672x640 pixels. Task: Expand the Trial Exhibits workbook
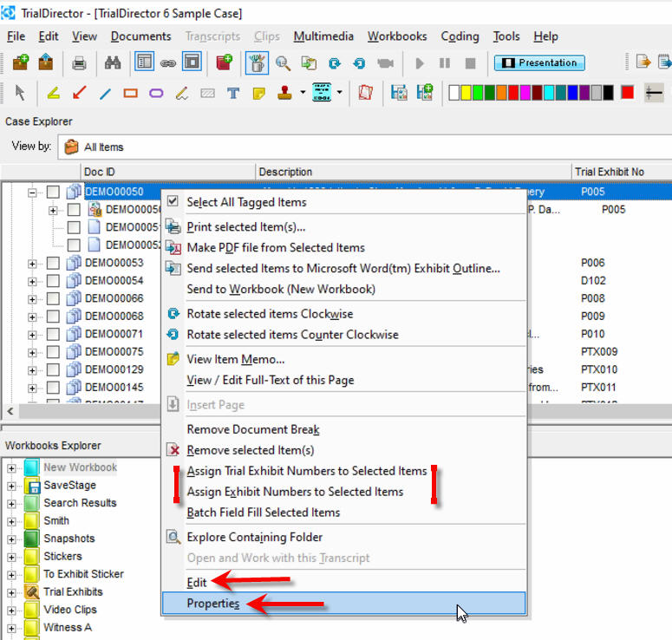(11, 593)
